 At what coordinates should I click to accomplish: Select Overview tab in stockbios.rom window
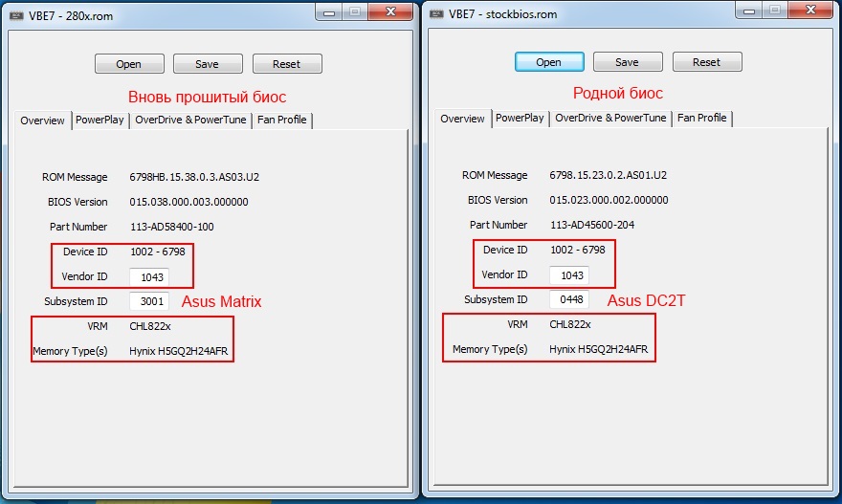pyautogui.click(x=462, y=118)
